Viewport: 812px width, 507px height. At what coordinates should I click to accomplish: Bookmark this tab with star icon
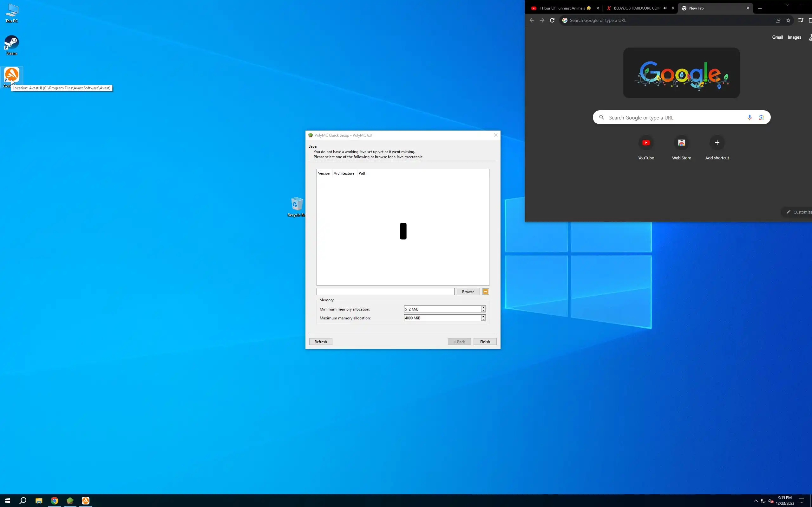[x=788, y=21]
